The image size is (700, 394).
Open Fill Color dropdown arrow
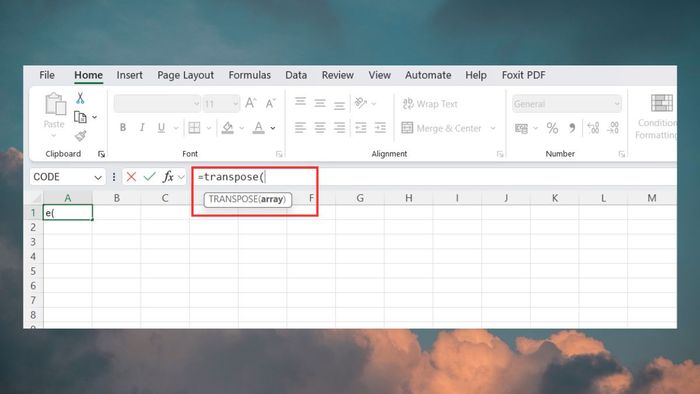(x=242, y=128)
